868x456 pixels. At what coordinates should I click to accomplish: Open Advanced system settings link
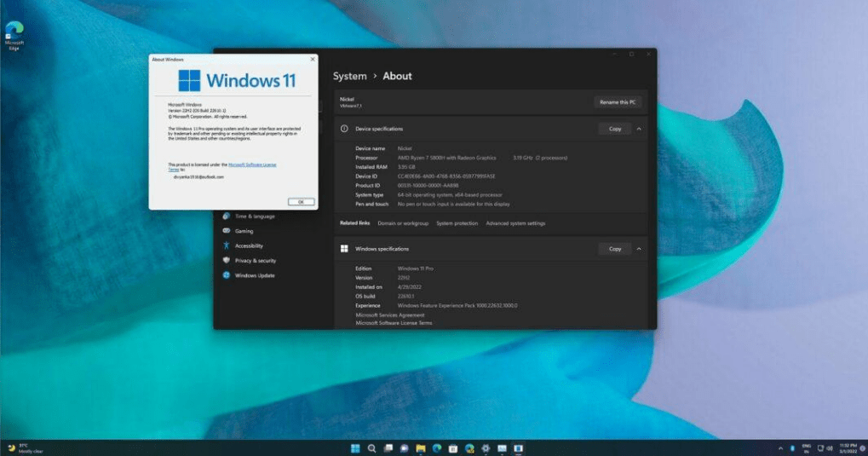pos(515,223)
